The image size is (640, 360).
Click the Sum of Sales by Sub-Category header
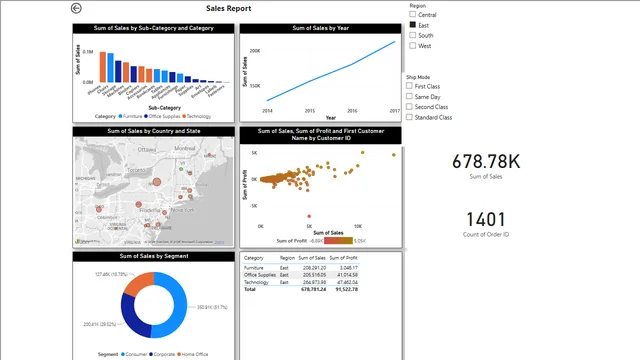[x=153, y=28]
